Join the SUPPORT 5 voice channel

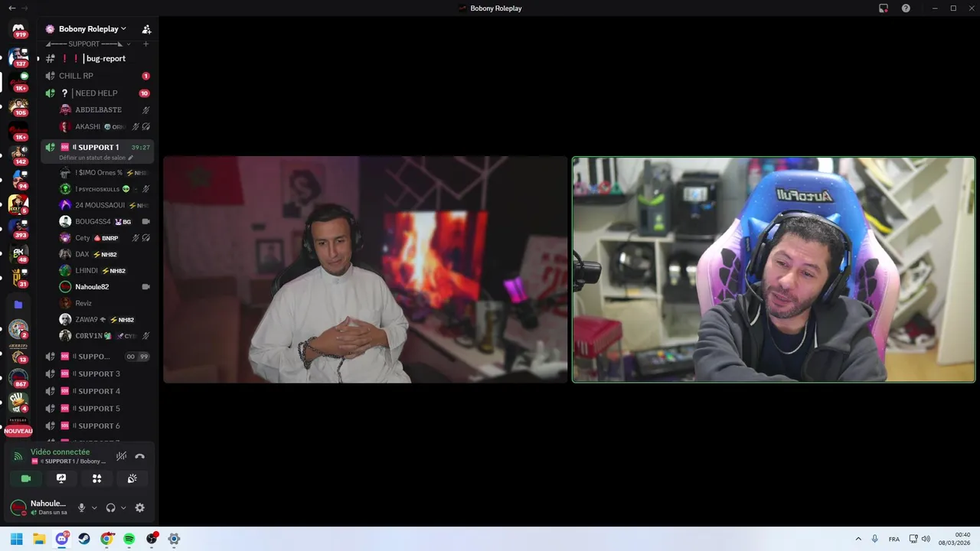(97, 409)
